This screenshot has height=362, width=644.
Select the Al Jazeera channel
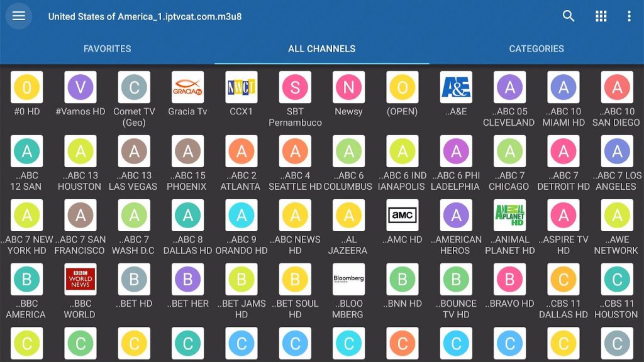348,216
